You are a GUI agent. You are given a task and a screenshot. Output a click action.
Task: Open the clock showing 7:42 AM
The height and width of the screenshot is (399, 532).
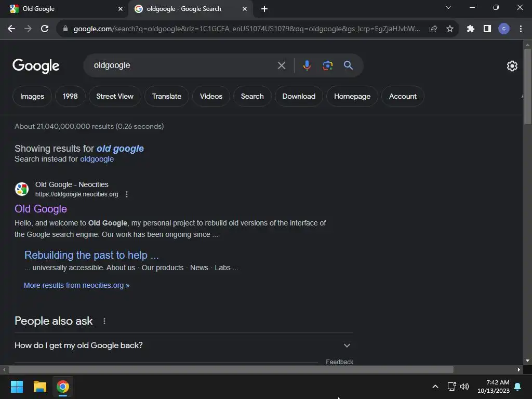(494, 387)
